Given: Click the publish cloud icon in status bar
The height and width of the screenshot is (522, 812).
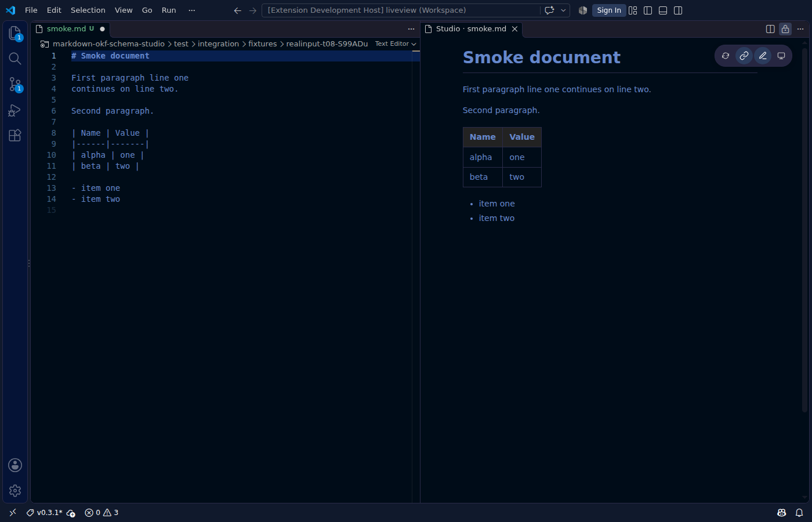Looking at the screenshot, I should click(x=71, y=513).
